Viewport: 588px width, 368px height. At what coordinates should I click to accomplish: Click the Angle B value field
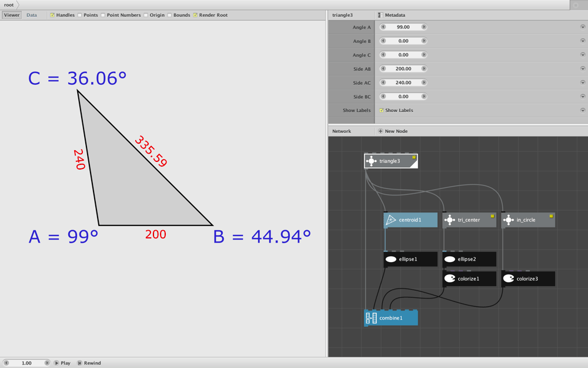[403, 41]
